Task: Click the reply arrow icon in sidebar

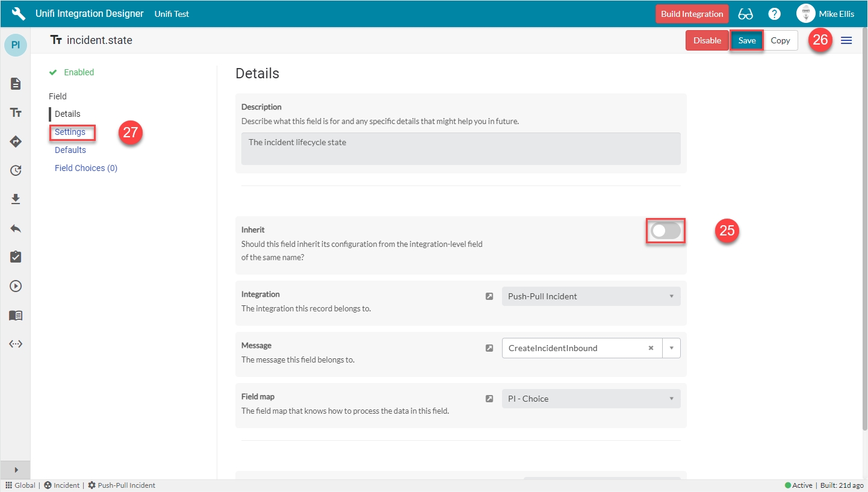Action: coord(16,228)
